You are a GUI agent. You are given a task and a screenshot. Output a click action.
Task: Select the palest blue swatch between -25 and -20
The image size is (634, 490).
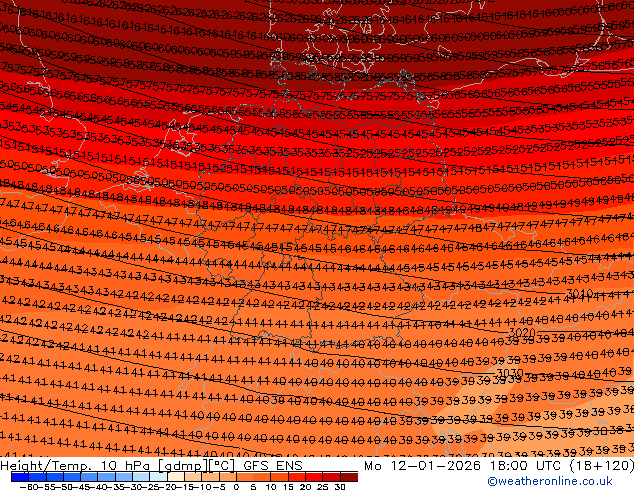click(158, 477)
